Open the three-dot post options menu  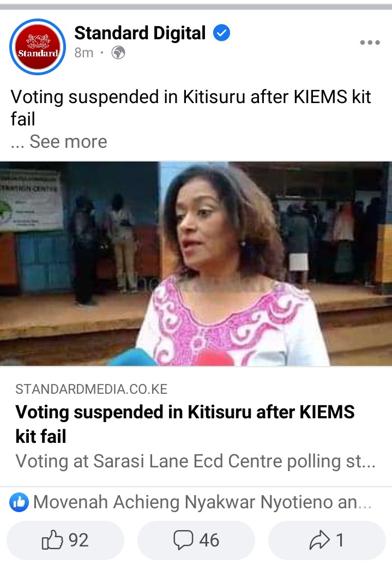(x=370, y=43)
